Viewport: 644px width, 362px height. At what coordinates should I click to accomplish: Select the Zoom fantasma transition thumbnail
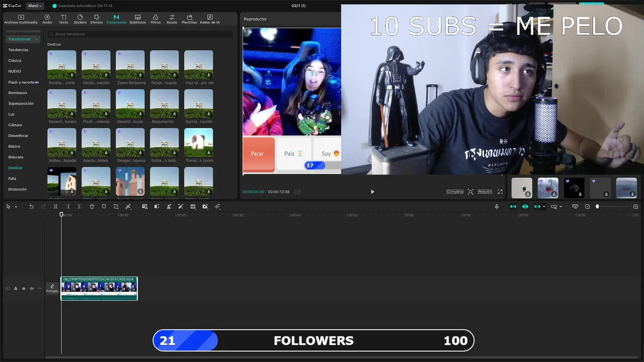[130, 64]
